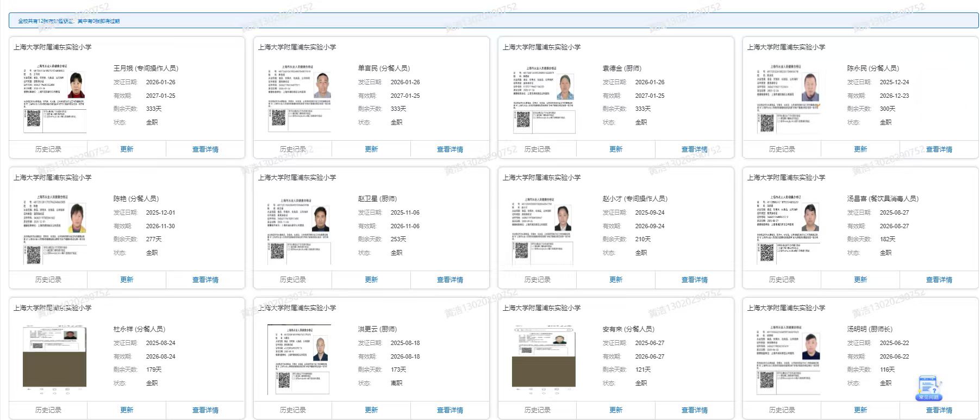The width and height of the screenshot is (980, 420).
Task: View 查看详情 for 赵小才
Action: [x=695, y=280]
